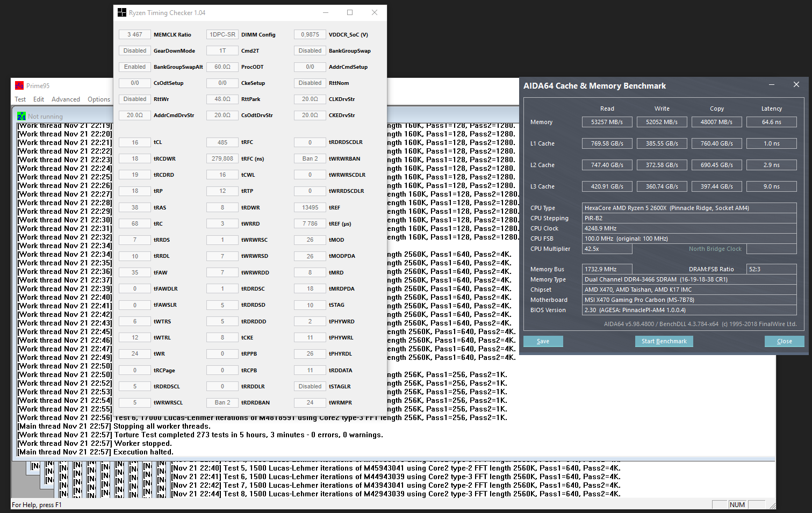
Task: Open the Options menu in Prime95
Action: pos(99,99)
